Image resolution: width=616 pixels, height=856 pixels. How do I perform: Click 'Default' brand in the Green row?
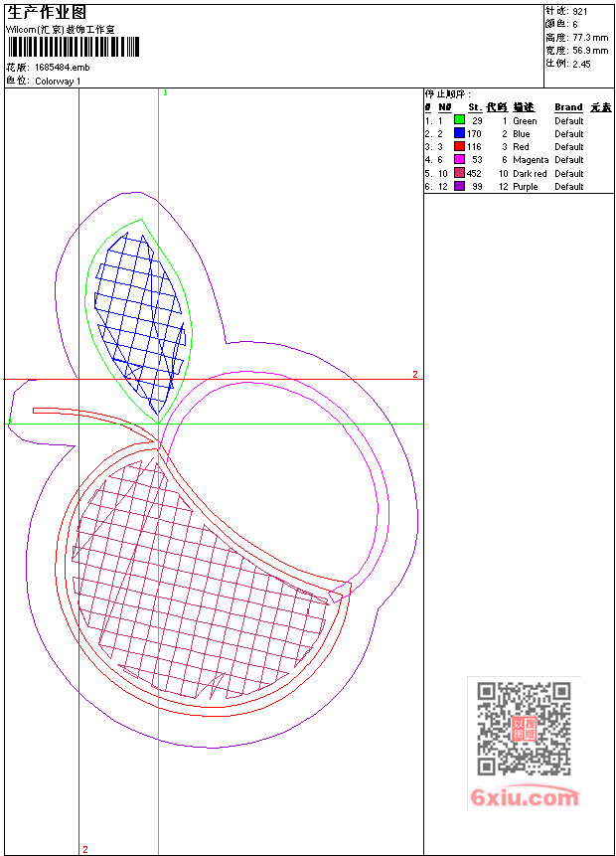coord(568,121)
